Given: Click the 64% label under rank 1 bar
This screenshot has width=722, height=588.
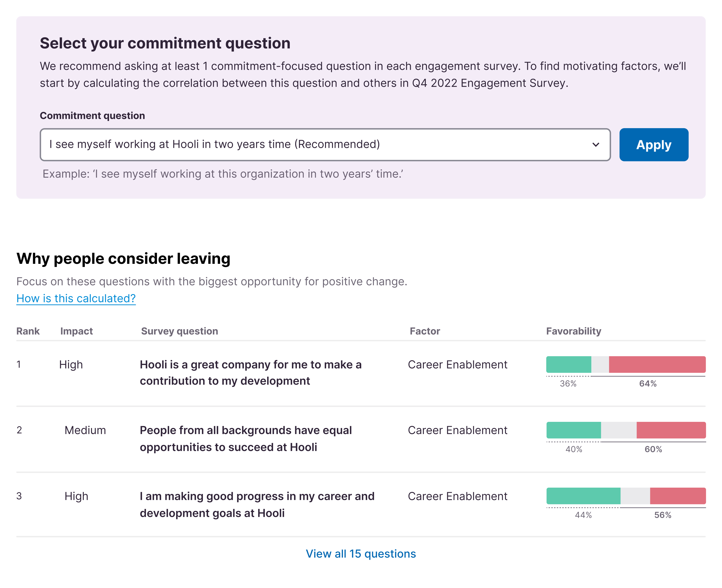Looking at the screenshot, I should click(x=647, y=383).
